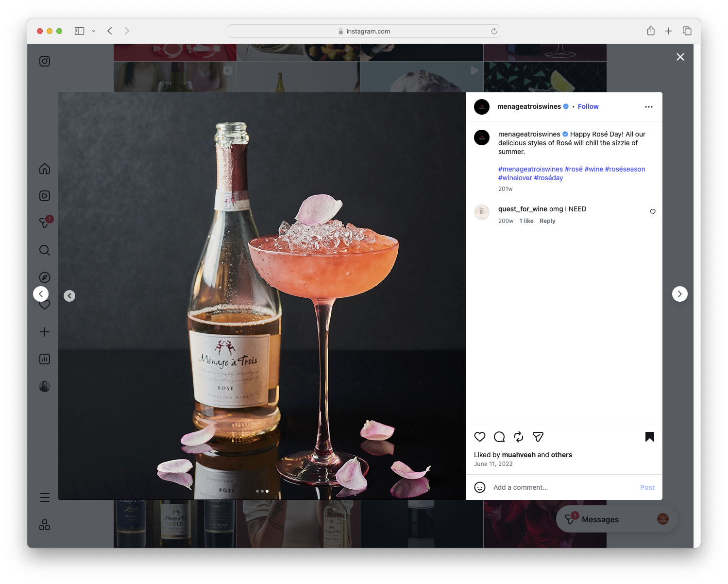Follow menageatroiswines
Viewport: 728px width, 584px height.
tap(588, 106)
